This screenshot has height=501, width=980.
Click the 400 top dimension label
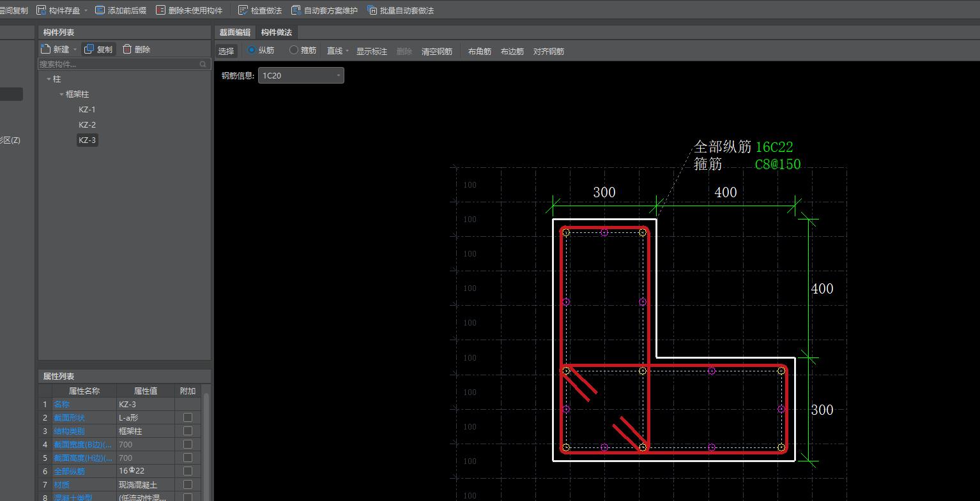[x=725, y=192]
